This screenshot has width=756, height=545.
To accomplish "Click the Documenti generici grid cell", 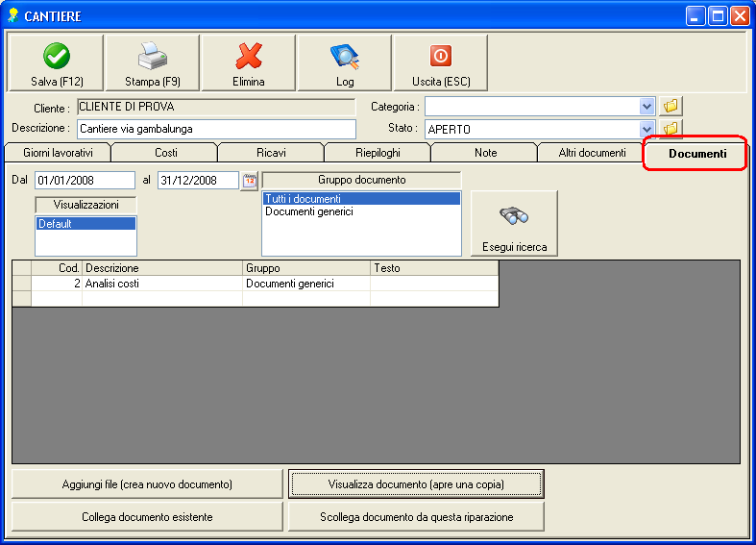I will point(306,284).
